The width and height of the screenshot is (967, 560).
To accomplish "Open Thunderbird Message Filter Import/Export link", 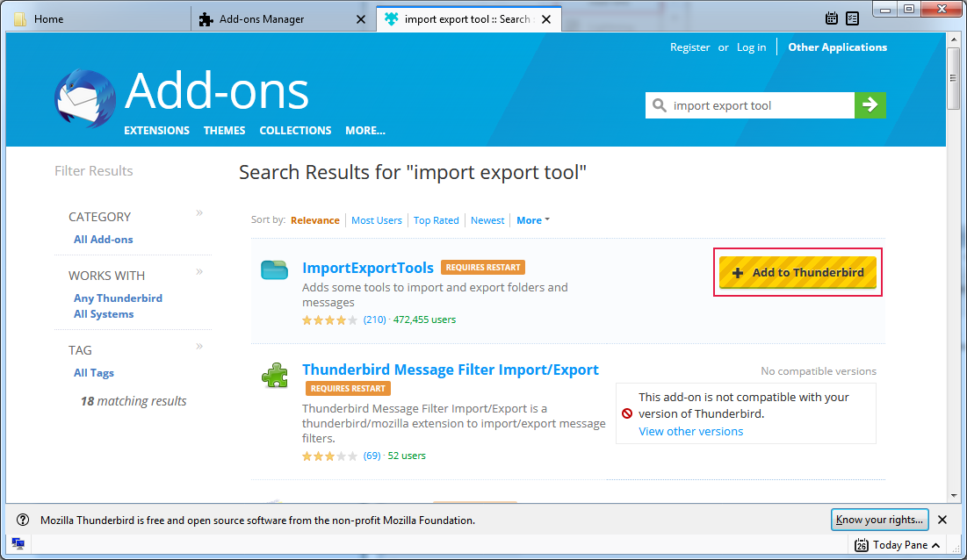I will click(x=451, y=370).
